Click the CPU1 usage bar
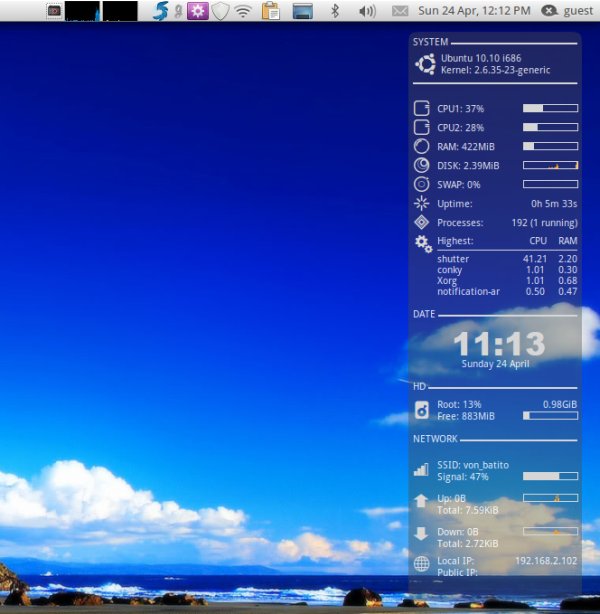Image resolution: width=600 pixels, height=614 pixels. 550,108
